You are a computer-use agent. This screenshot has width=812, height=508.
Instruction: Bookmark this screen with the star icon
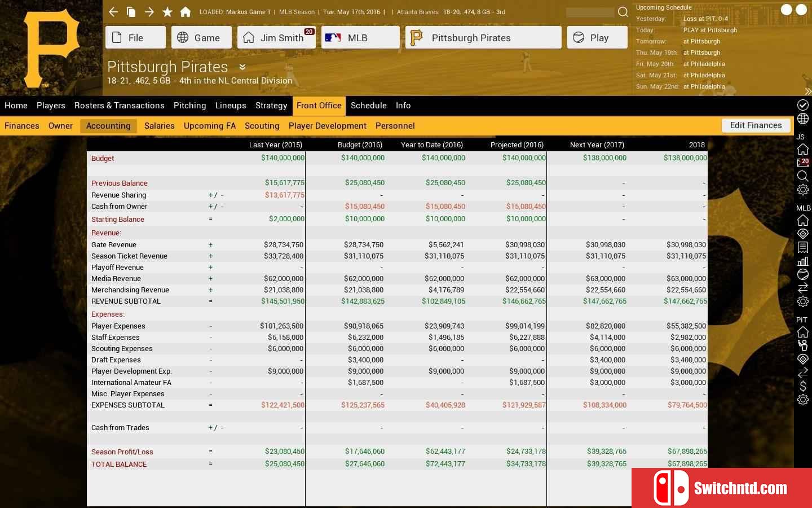[x=167, y=12]
